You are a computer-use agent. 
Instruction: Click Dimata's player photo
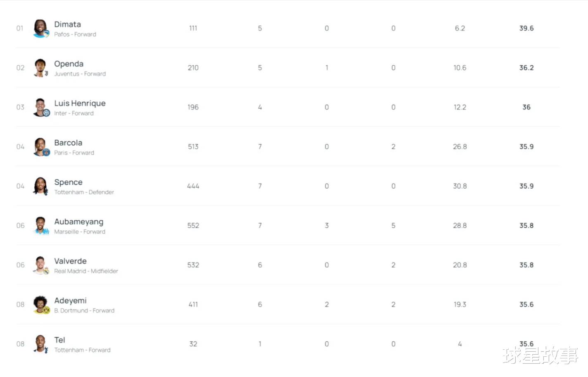tap(40, 29)
